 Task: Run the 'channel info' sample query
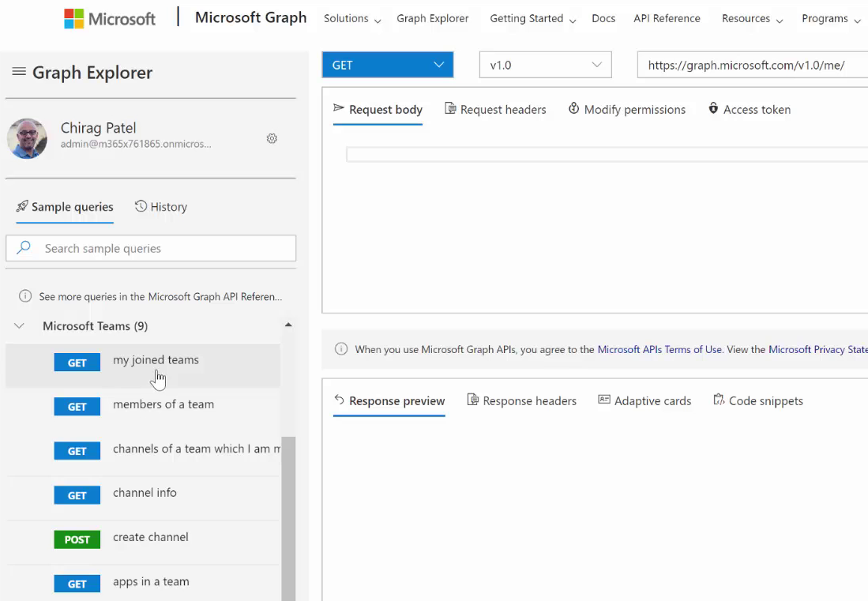pos(143,498)
